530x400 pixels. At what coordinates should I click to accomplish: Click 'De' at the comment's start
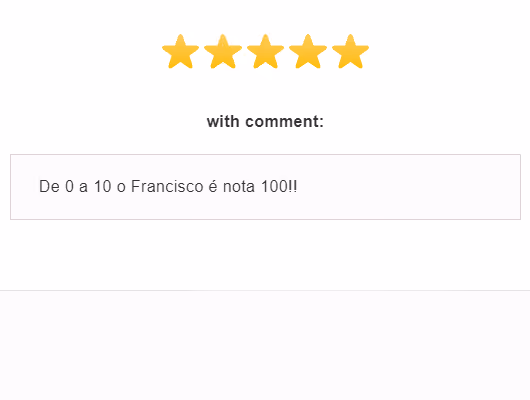click(49, 186)
